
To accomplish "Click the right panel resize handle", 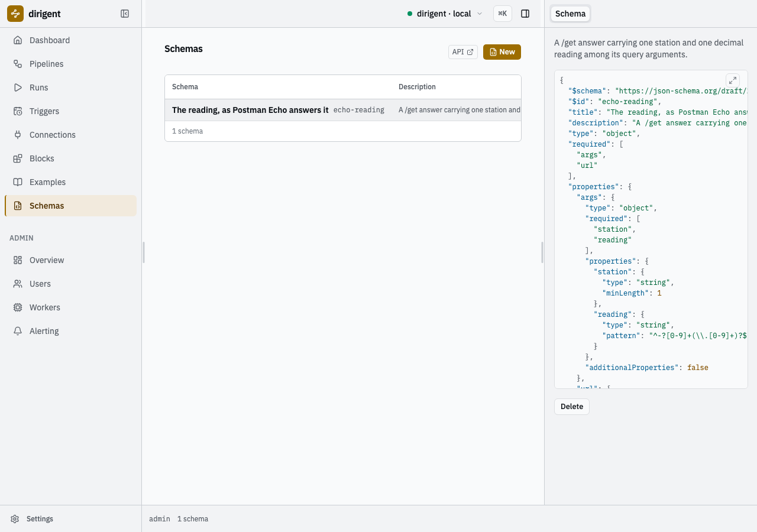I will (x=542, y=252).
